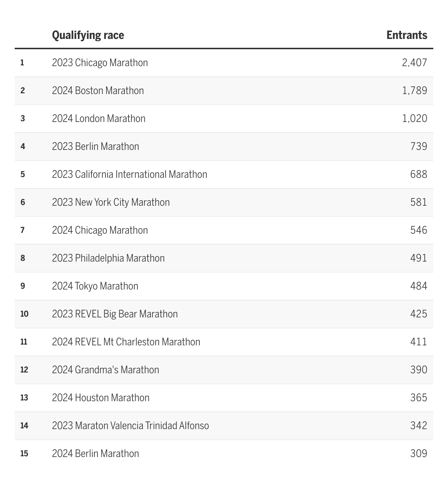Select the 2023 Chicago Marathon row
The image size is (448, 482).
coord(100,63)
